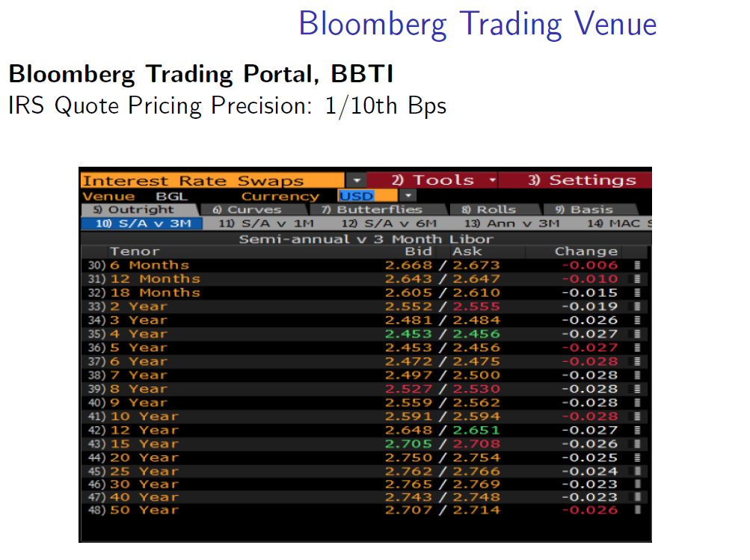Click the depth icon beside 10 Year change
The image size is (750, 560).
coord(637,416)
